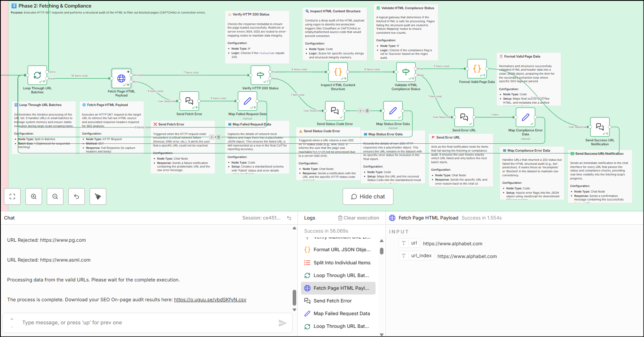Zoom out on the workflow canvas
The height and width of the screenshot is (337, 644).
pyautogui.click(x=55, y=196)
